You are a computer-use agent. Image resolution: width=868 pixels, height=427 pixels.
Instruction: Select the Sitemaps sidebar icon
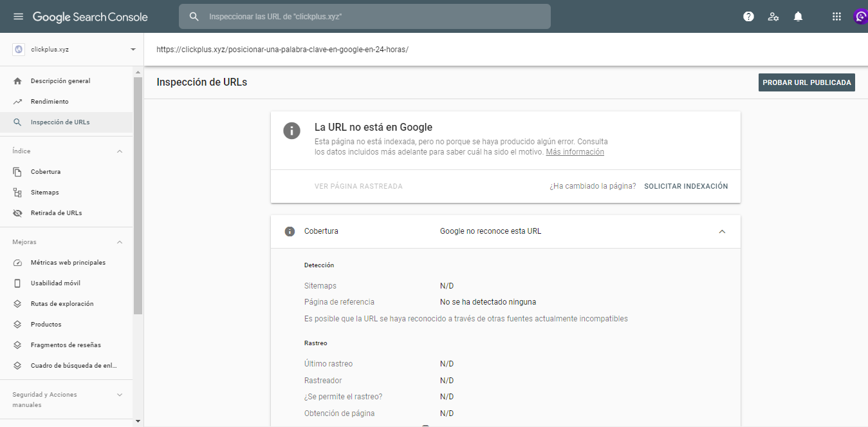pyautogui.click(x=17, y=192)
